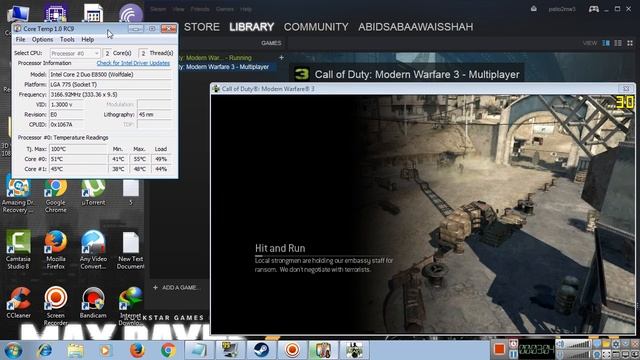Screen dimensions: 640x360
Task: Stop recording with the orange stop button
Action: pyautogui.click(x=499, y=349)
